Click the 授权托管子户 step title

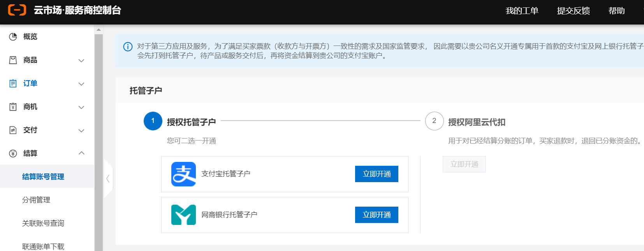pos(192,122)
